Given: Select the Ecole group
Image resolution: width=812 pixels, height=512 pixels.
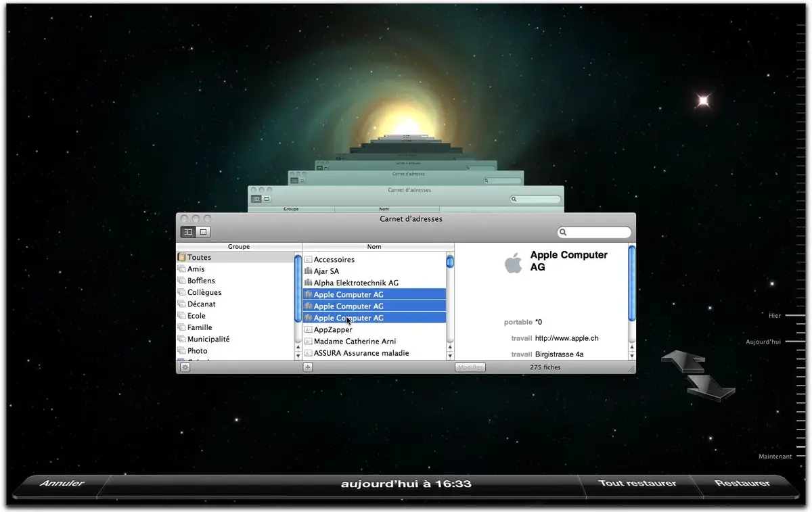Looking at the screenshot, I should pos(235,316).
